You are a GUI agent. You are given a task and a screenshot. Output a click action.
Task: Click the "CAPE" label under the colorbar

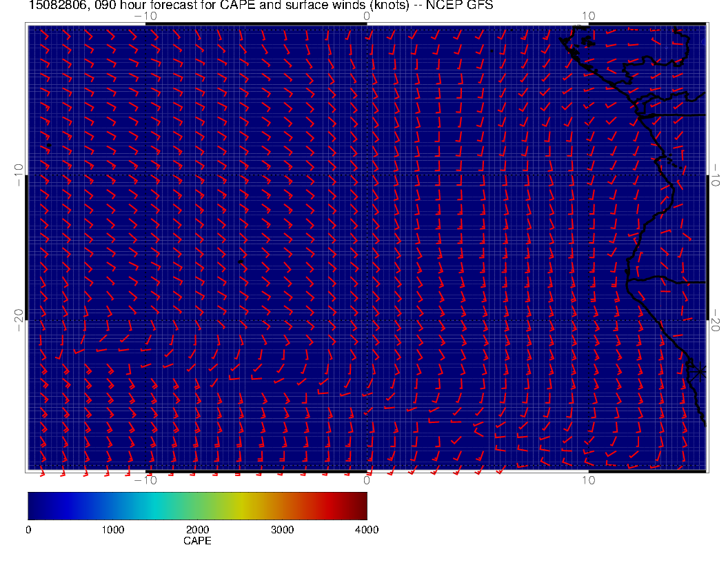(197, 542)
